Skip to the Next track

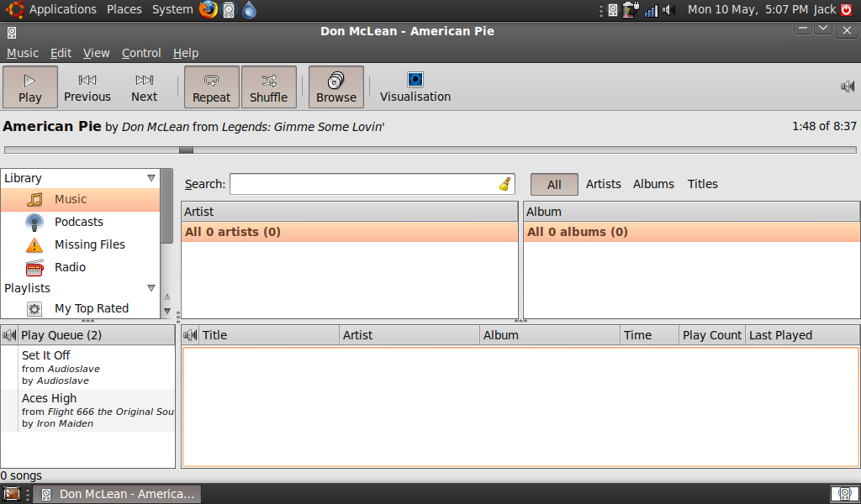[145, 87]
